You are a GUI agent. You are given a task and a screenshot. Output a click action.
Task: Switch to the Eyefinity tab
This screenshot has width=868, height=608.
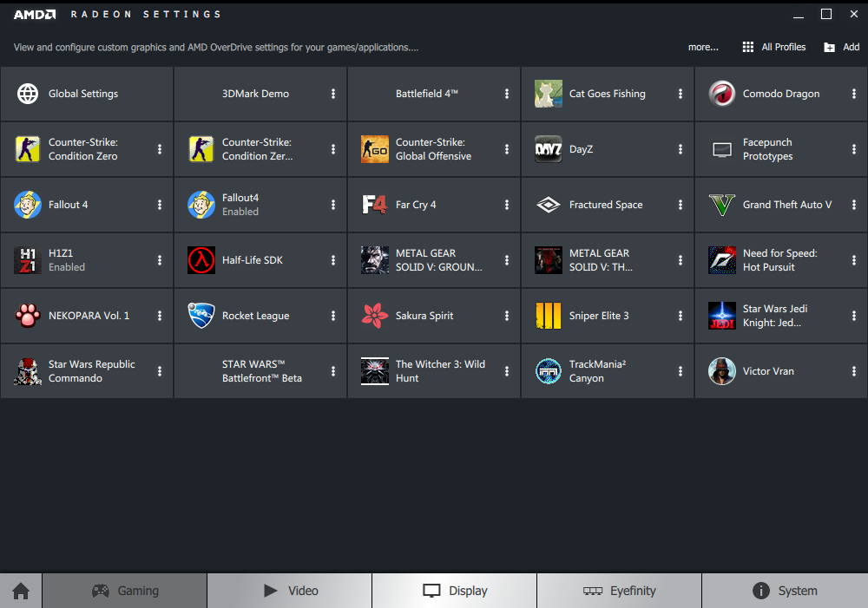pyautogui.click(x=620, y=591)
